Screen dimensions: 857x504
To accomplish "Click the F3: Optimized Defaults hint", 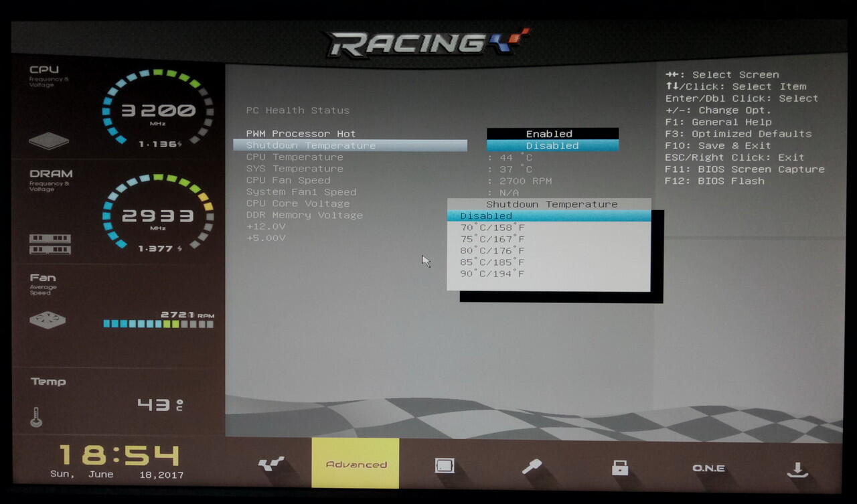I will coord(738,134).
